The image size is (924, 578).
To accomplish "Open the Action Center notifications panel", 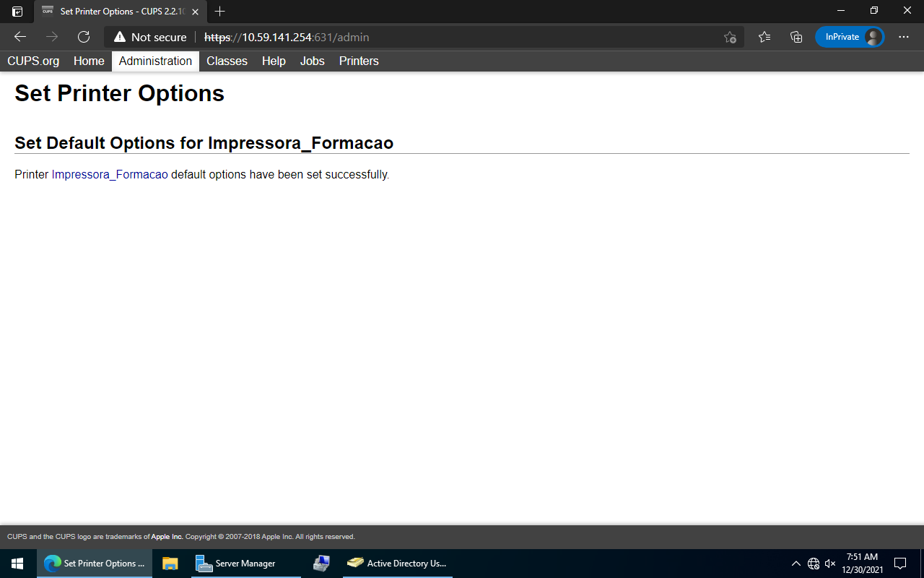I will click(x=899, y=563).
